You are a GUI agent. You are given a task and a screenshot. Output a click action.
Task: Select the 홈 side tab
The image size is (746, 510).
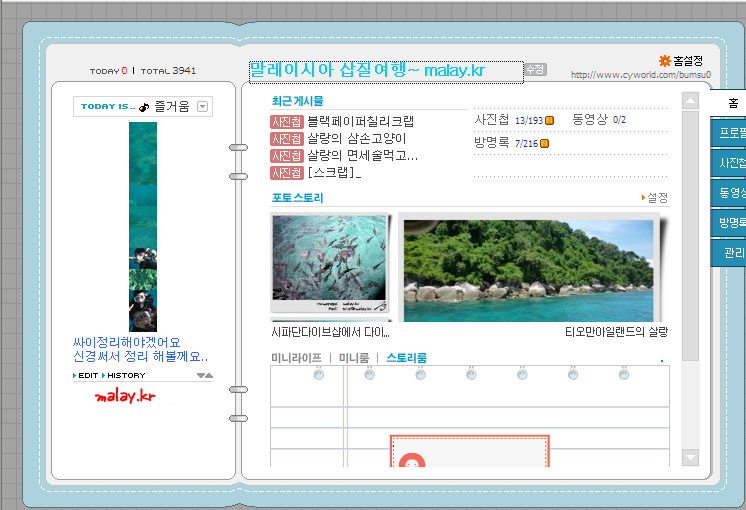(x=728, y=103)
